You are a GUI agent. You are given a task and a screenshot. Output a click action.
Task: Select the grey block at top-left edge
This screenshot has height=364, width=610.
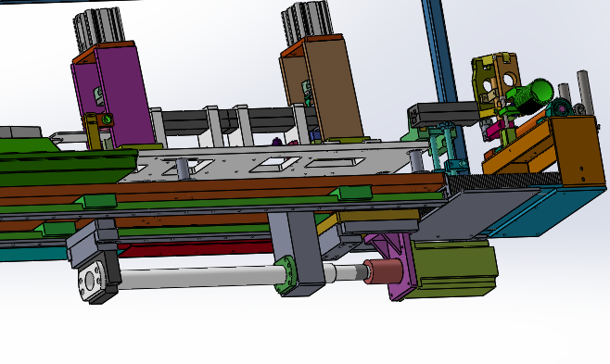click(20, 132)
